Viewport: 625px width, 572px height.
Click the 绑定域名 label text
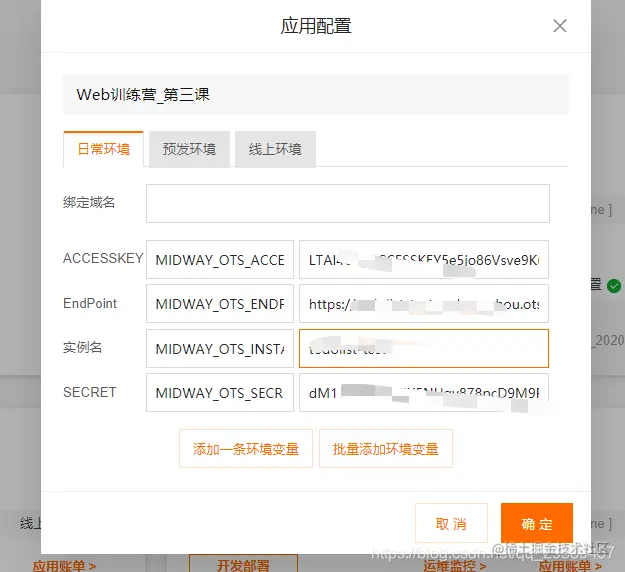pos(89,202)
